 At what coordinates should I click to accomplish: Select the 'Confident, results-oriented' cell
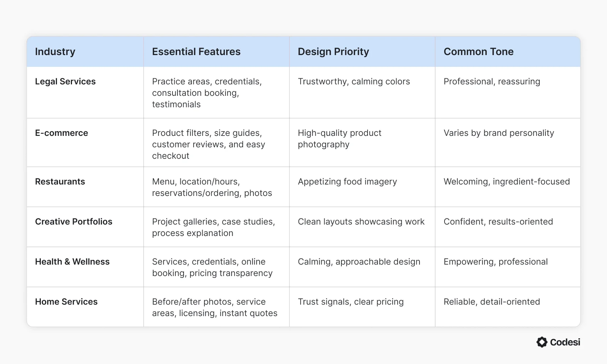click(498, 222)
